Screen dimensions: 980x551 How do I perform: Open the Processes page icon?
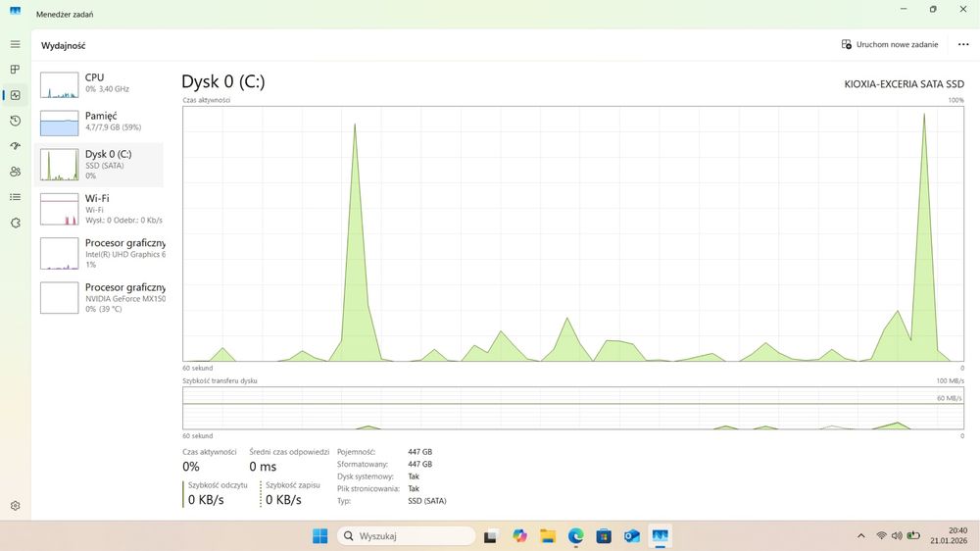[x=15, y=70]
